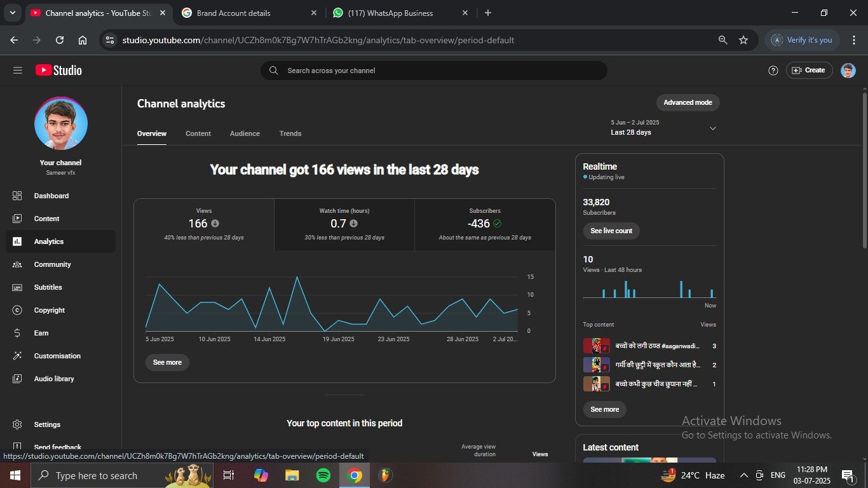Open Content in the sidebar

60,219
